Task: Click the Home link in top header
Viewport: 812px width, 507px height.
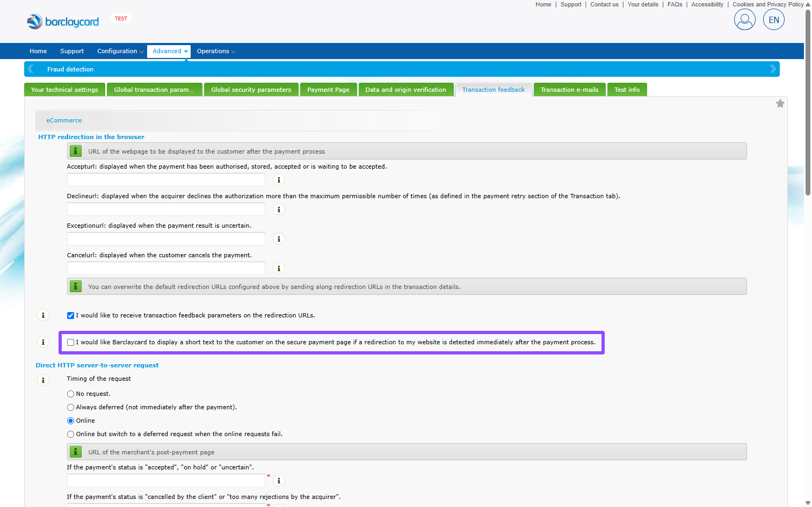Action: [x=543, y=4]
